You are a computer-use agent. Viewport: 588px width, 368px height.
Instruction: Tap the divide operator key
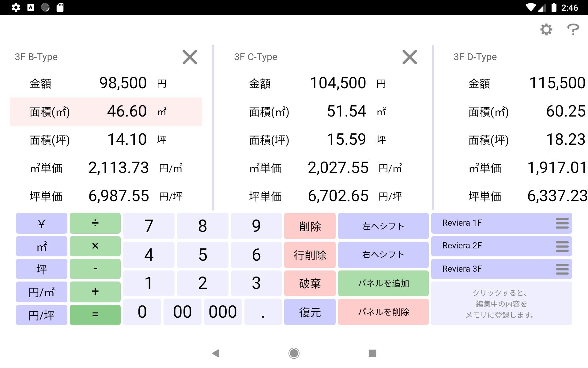pos(95,223)
